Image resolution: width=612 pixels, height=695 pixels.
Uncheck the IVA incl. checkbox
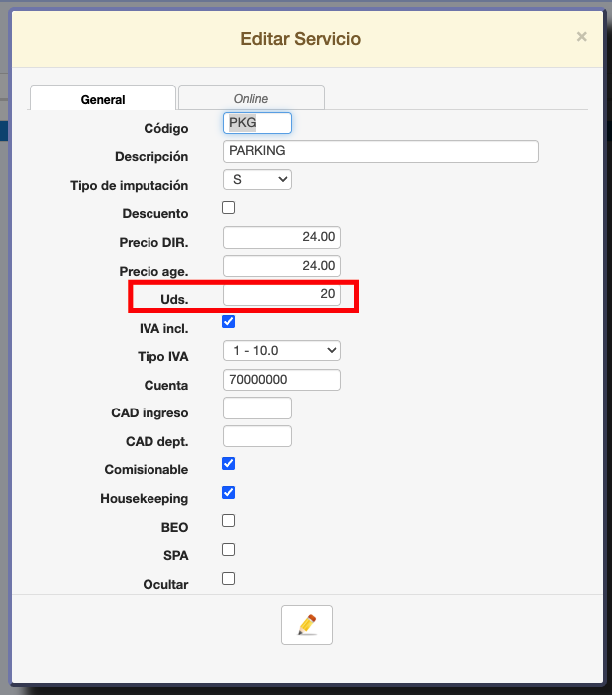[x=228, y=322]
